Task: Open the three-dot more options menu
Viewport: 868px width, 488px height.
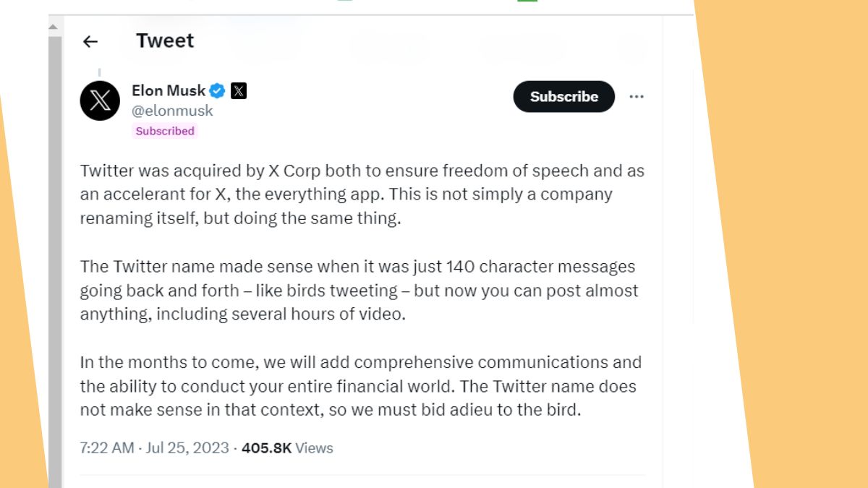Action: coord(637,97)
